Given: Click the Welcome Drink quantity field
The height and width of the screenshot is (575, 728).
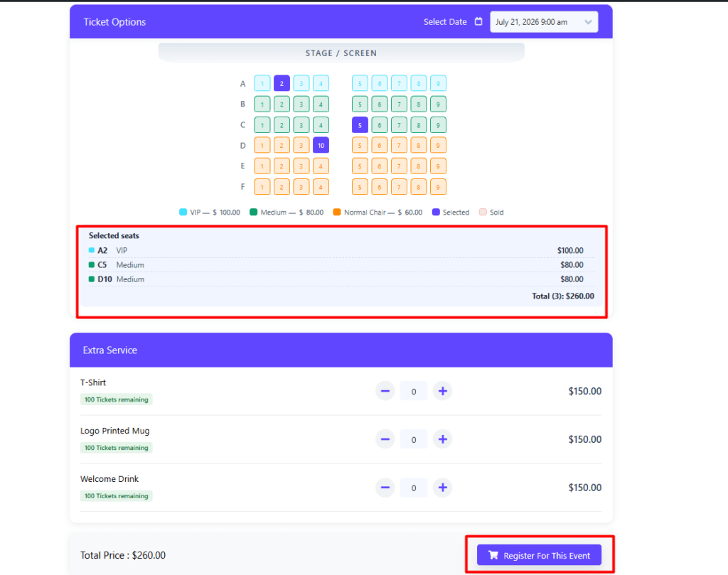Looking at the screenshot, I should pyautogui.click(x=414, y=488).
